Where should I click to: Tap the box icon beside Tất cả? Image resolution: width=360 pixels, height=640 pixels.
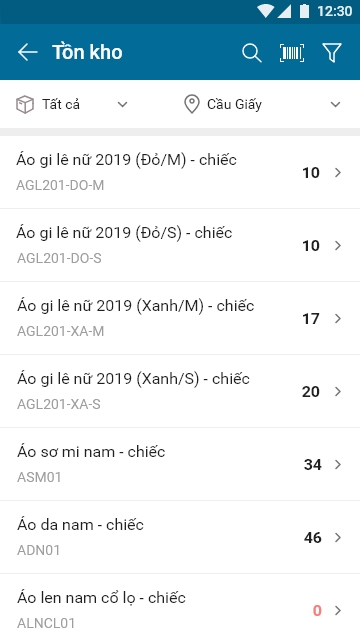click(25, 104)
